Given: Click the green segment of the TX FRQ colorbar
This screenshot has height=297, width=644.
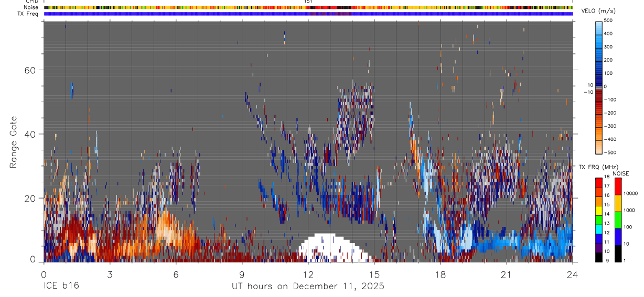Looking at the screenshot, I should tap(599, 219).
